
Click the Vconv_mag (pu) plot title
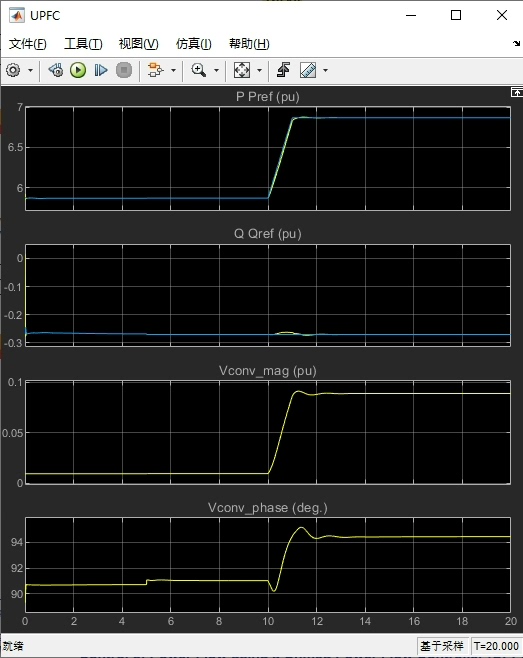pyautogui.click(x=268, y=371)
